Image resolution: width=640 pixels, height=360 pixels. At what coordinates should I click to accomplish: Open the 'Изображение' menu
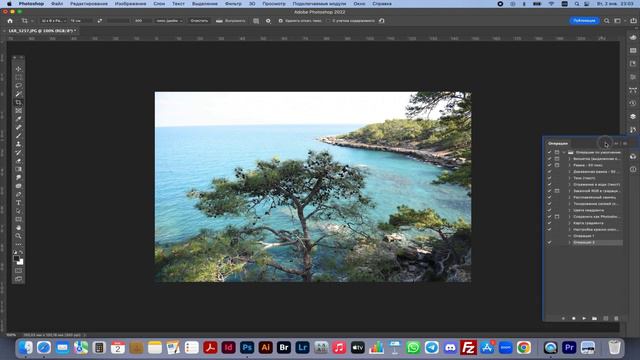coord(130,4)
